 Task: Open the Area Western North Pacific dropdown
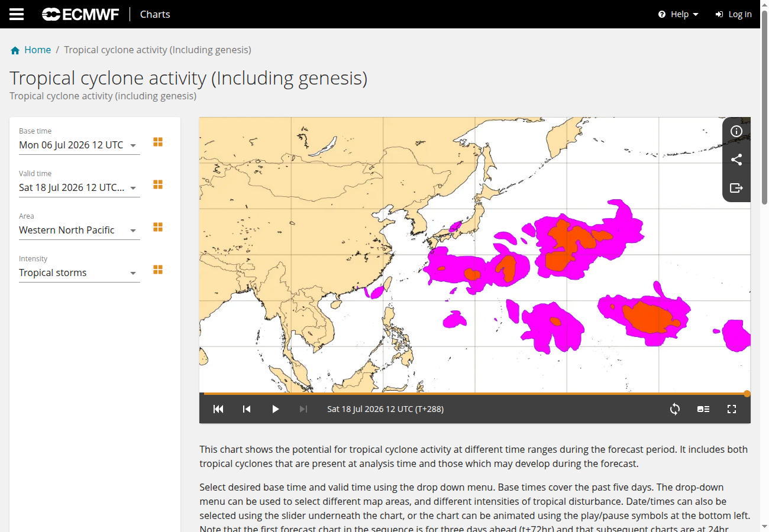click(x=79, y=230)
